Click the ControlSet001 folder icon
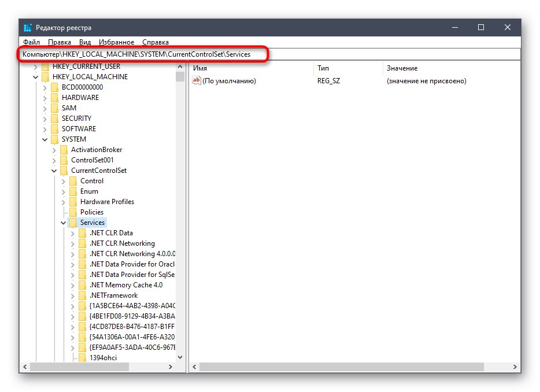 pyautogui.click(x=64, y=160)
